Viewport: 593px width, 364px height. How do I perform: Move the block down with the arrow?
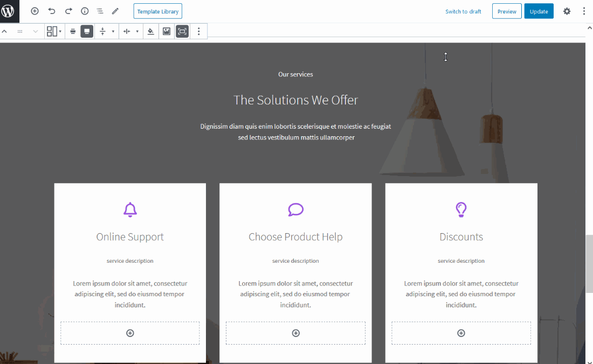[x=36, y=31]
